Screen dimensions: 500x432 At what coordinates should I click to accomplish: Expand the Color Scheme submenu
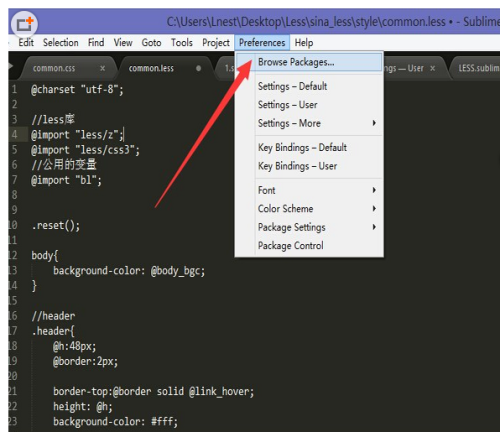click(309, 209)
